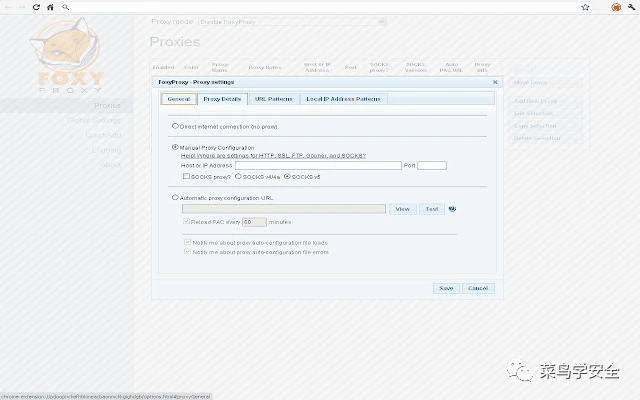Click the Copy Selection button
640x400 pixels.
(545, 126)
